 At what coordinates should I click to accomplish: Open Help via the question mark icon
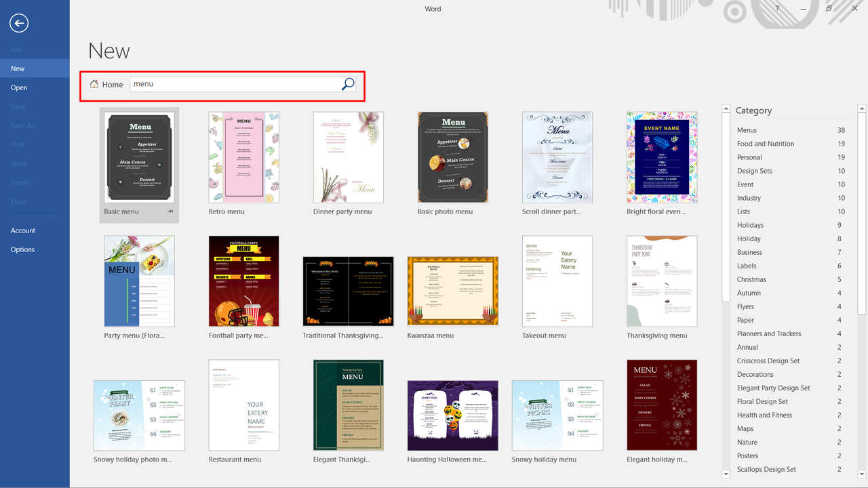point(777,9)
